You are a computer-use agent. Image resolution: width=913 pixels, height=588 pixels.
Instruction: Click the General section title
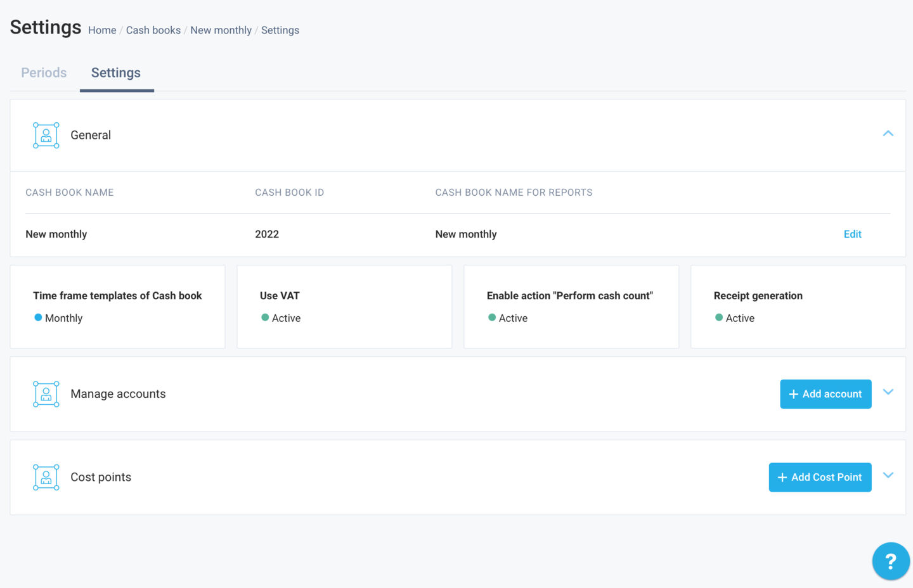(x=91, y=135)
